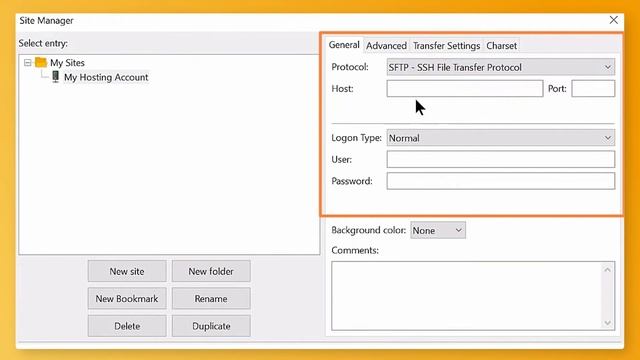Viewport: 640px width, 360px height.
Task: Click the New Bookmark button
Action: click(x=127, y=299)
